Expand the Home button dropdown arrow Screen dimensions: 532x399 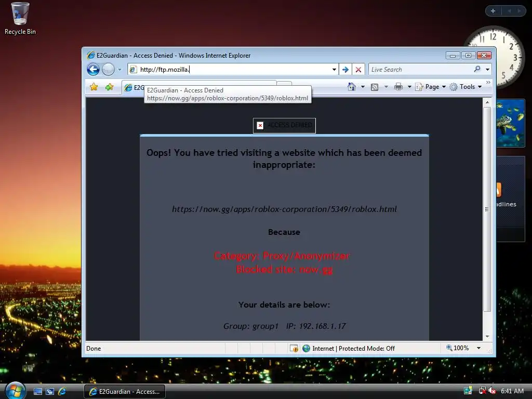tap(363, 87)
